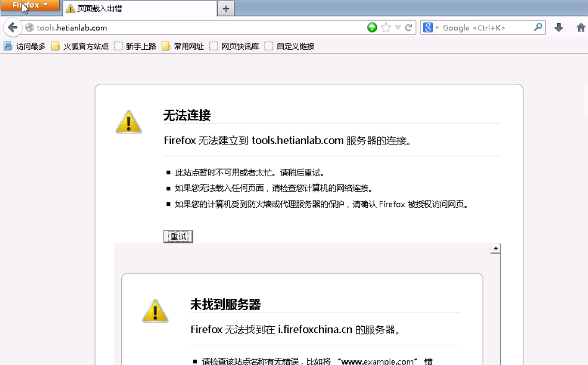588x365 pixels.
Task: Reload the page with refresh icon
Action: pyautogui.click(x=409, y=27)
